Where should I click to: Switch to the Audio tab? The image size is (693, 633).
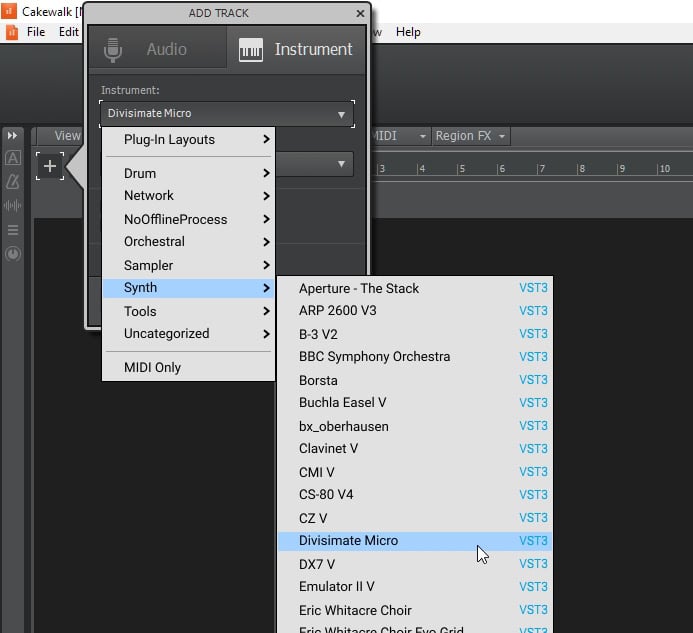pos(157,49)
